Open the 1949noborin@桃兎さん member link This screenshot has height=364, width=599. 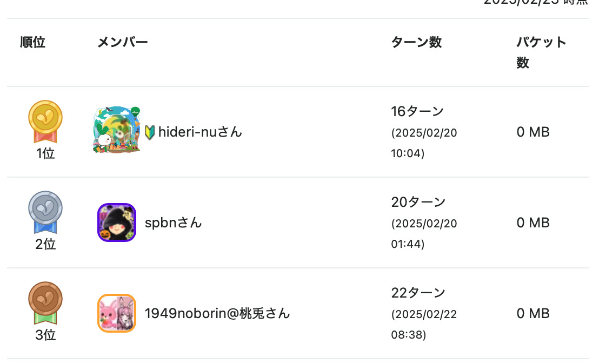[x=217, y=313]
